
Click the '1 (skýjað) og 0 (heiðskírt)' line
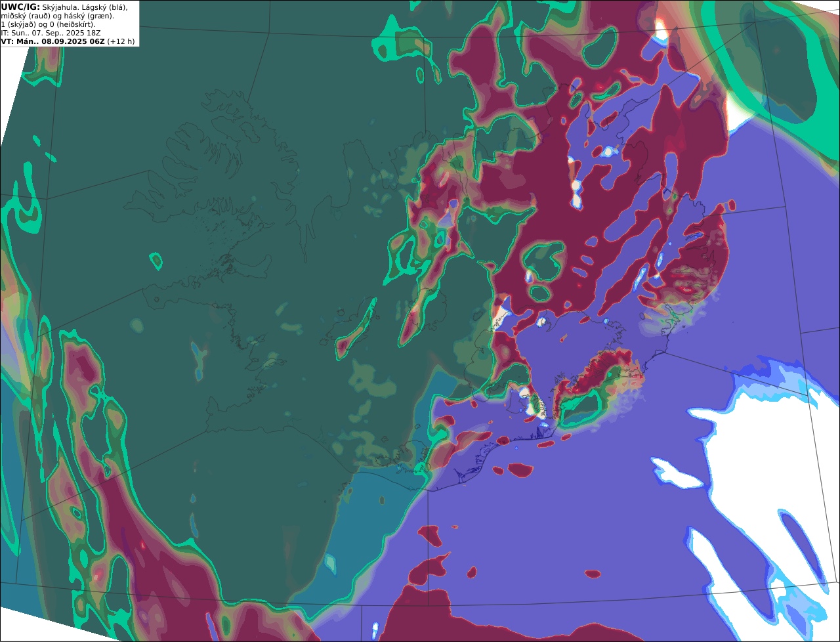[48, 24]
